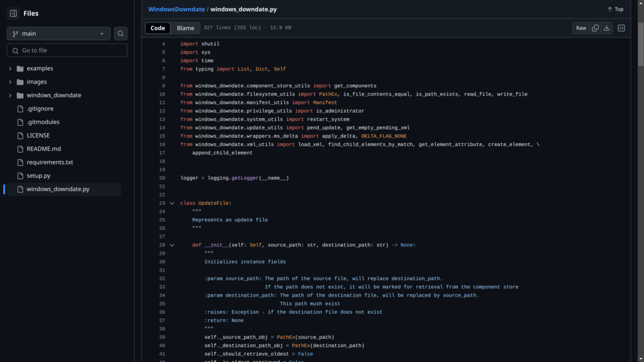Select the Code view tab
Image resolution: width=644 pixels, height=362 pixels.
[158, 28]
